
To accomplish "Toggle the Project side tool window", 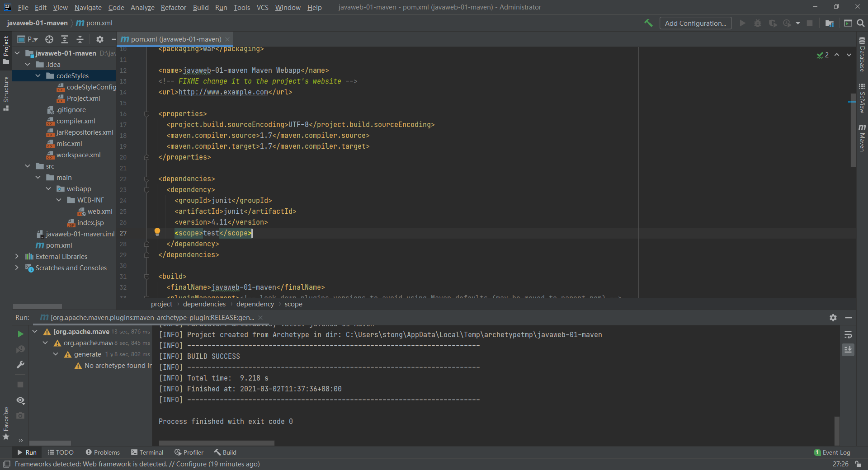I will (6, 50).
